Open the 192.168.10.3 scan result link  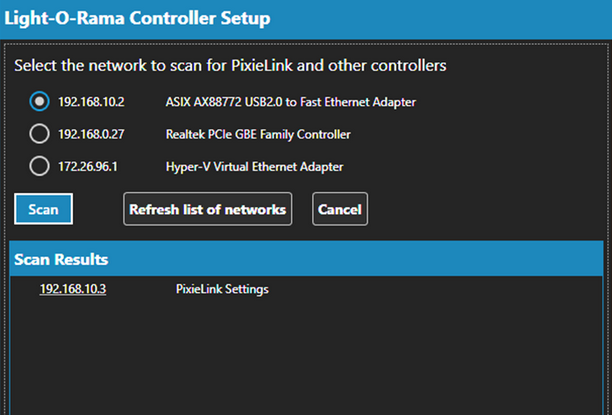click(73, 290)
